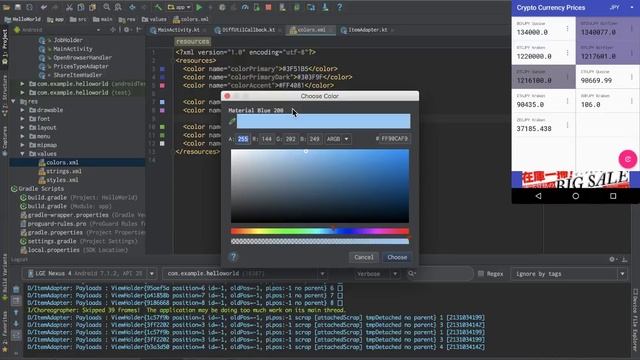Click the white gutter color swatch
Viewport: 640px width, 360px height.
point(162,144)
